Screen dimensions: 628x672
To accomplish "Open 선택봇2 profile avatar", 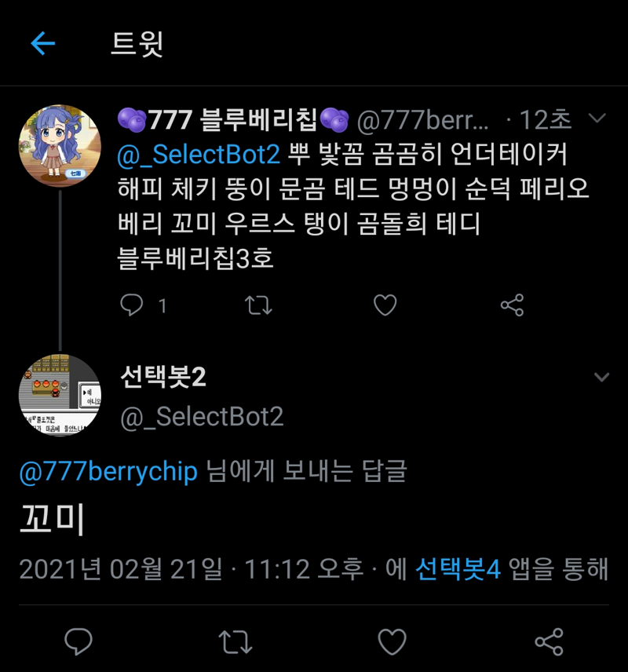I will [x=60, y=395].
